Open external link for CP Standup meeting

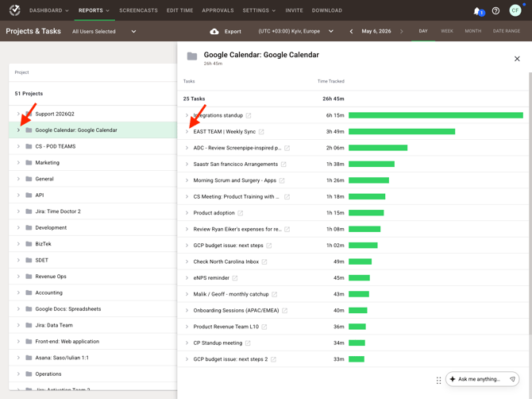[248, 343]
